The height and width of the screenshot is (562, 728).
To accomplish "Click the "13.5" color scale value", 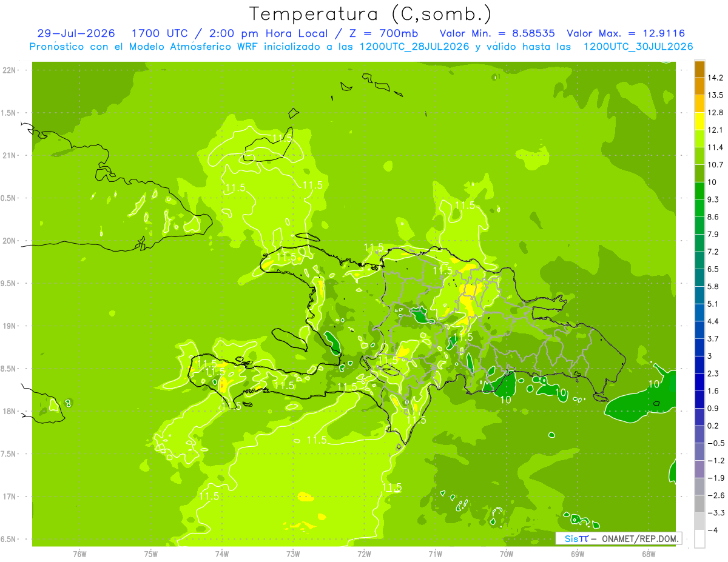I will [716, 95].
